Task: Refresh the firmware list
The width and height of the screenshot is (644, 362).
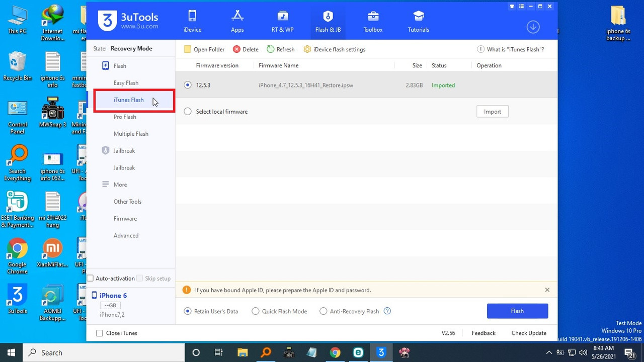Action: (281, 49)
